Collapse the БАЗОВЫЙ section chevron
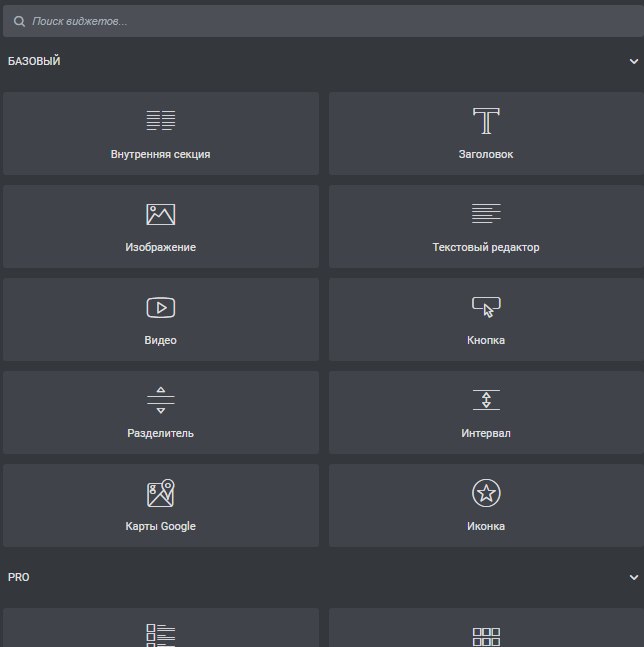This screenshot has width=644, height=647. pos(634,61)
